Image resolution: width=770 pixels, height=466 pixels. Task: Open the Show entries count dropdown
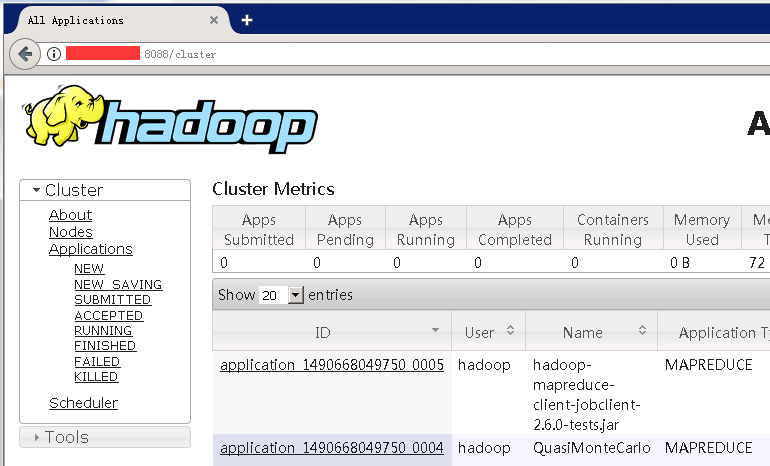(x=281, y=295)
